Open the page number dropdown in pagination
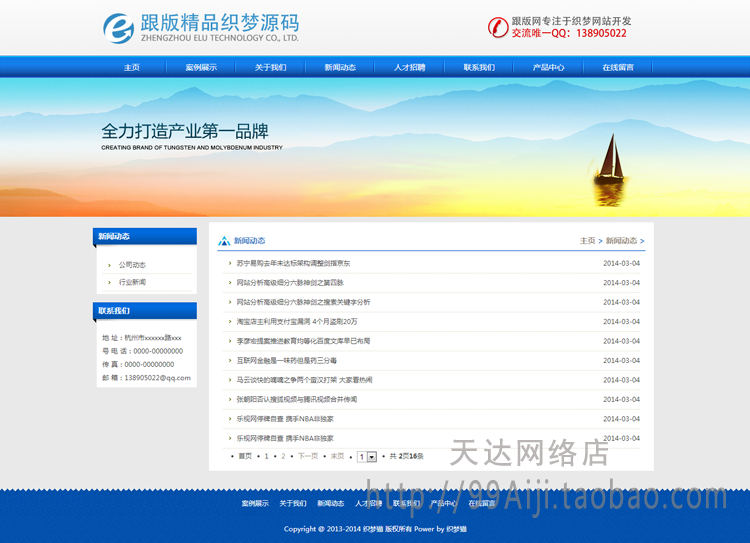 click(x=367, y=456)
